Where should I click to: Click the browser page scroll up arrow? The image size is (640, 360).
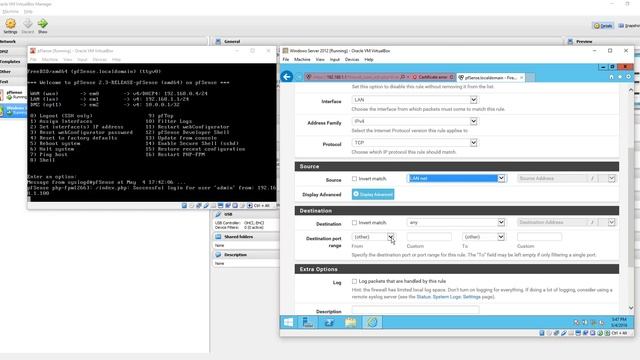click(x=631, y=89)
